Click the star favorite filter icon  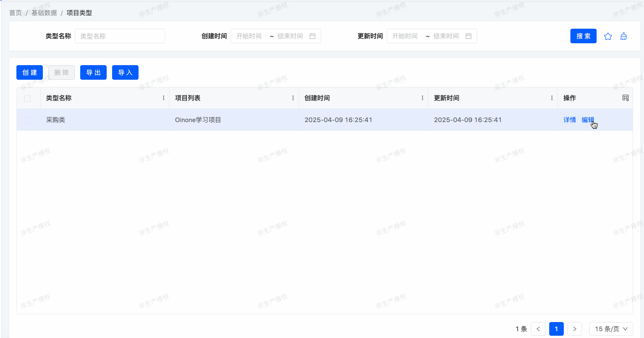[x=608, y=36]
